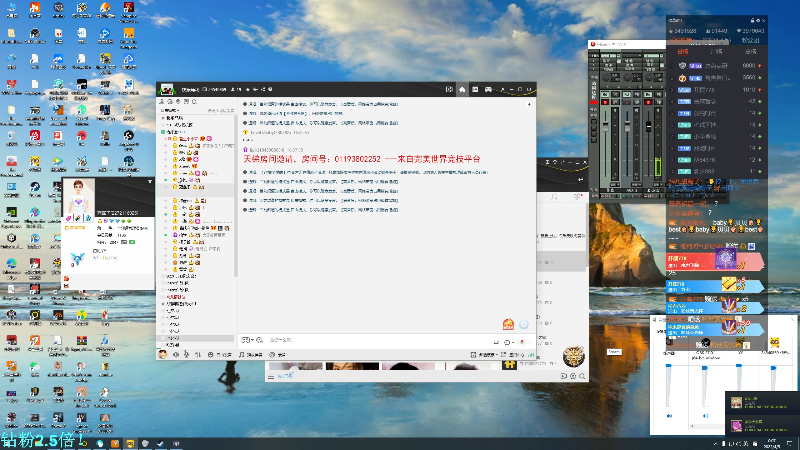Click the screen icon left of the home icon

(449, 89)
